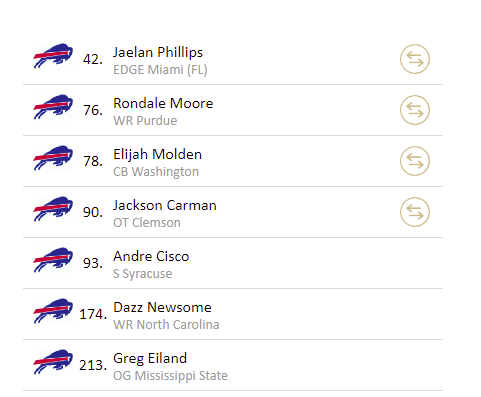Screen dimensions: 481x397
Task: Open trade option for Elijah Molden pick
Action: (x=415, y=161)
